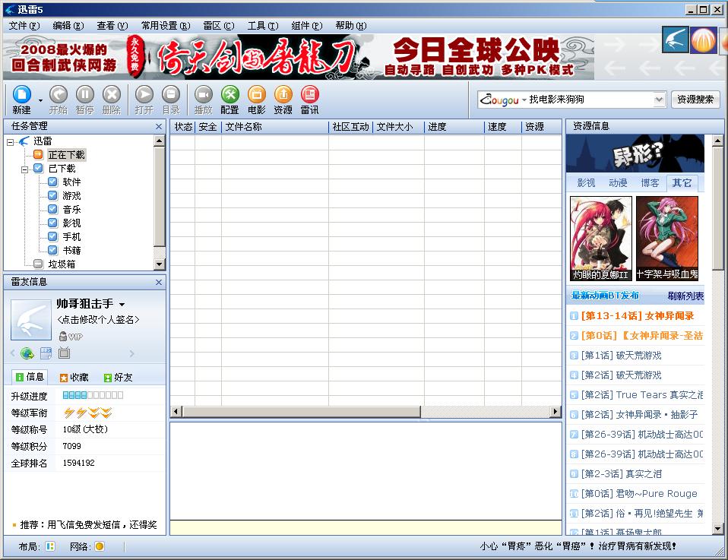
Task: Toggle the 手机 category checkbox
Action: point(53,237)
